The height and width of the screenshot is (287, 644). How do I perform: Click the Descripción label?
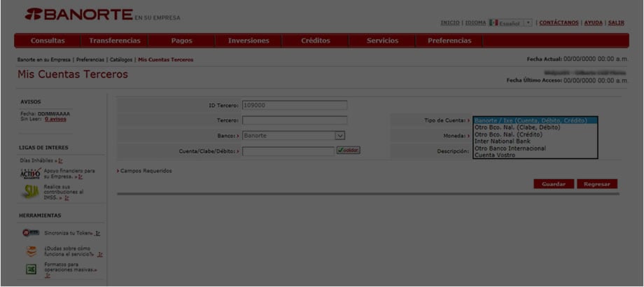(453, 151)
